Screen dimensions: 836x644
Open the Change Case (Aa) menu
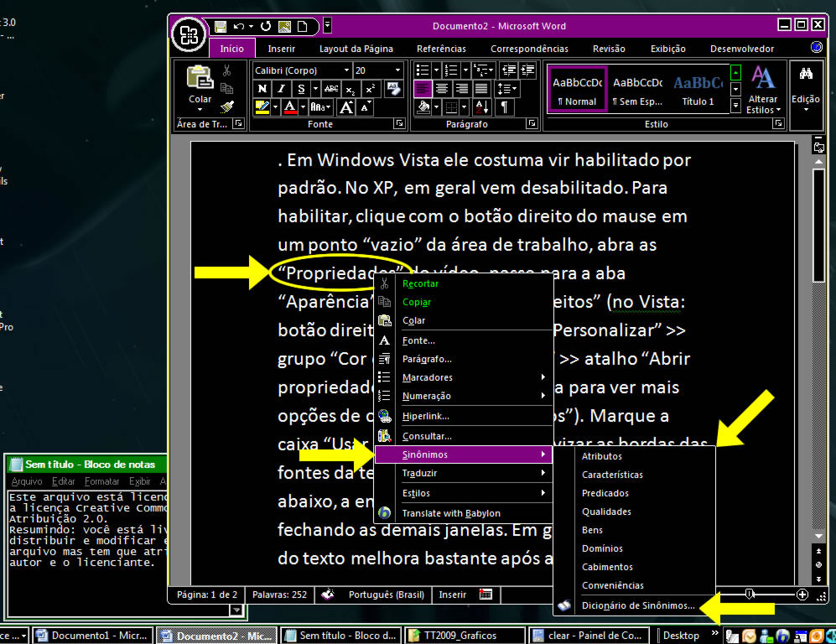[x=320, y=107]
